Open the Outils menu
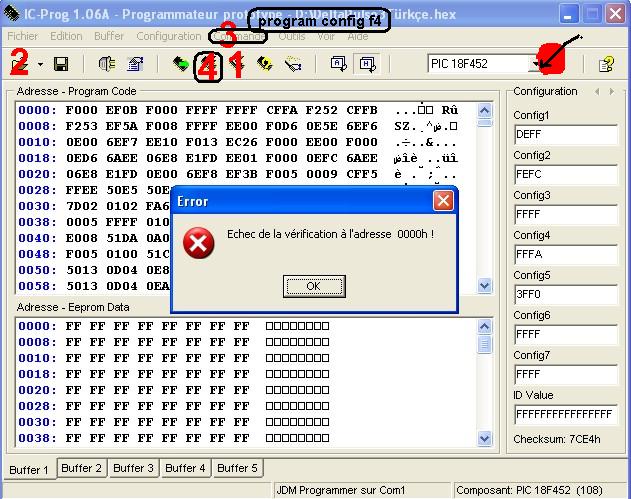Viewport: 631px width, 499px height. 292,36
